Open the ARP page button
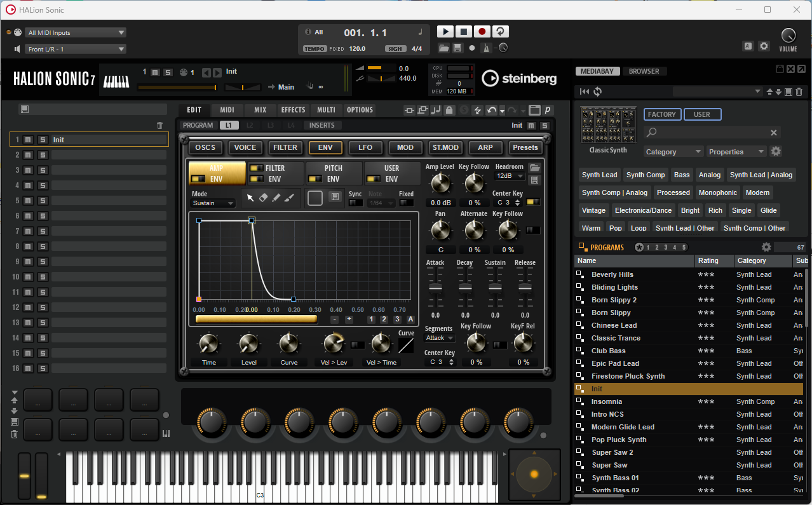Image resolution: width=812 pixels, height=505 pixels. [485, 147]
